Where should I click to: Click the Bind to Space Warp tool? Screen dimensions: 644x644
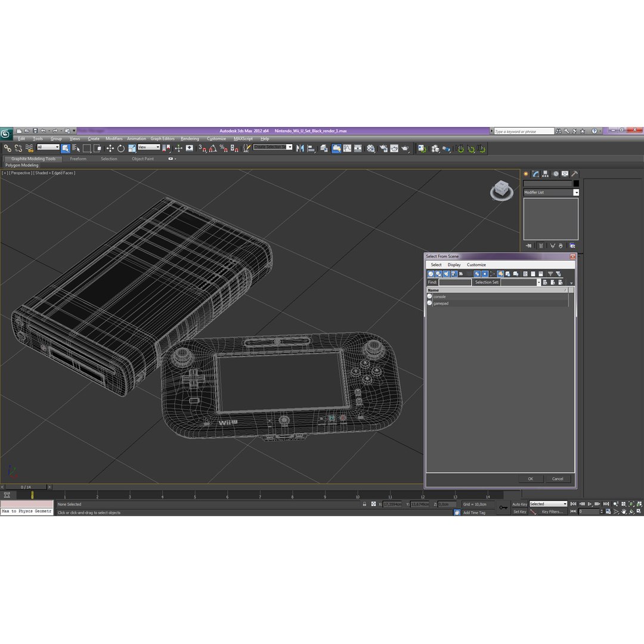click(x=29, y=148)
